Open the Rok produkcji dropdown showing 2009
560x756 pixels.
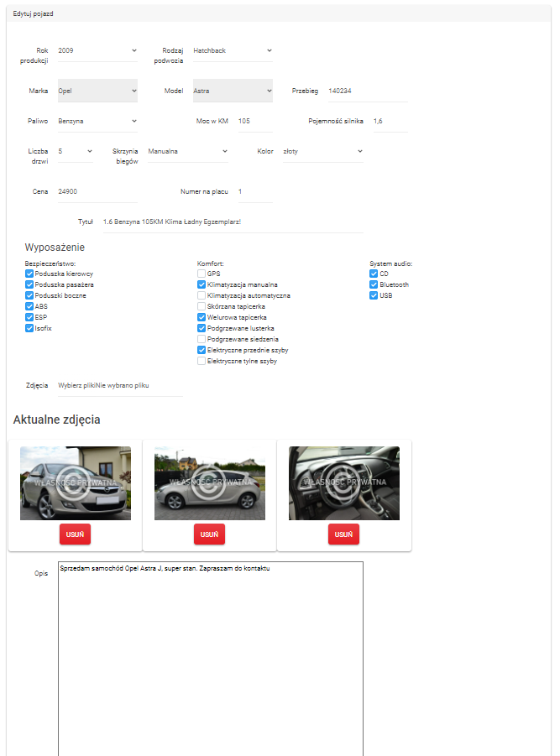click(x=97, y=50)
